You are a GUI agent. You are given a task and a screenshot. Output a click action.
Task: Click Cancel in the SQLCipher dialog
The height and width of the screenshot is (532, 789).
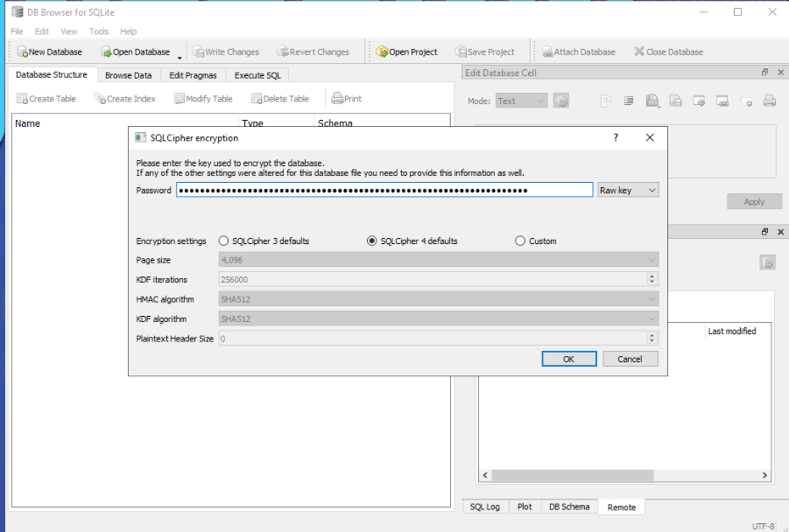pos(630,359)
